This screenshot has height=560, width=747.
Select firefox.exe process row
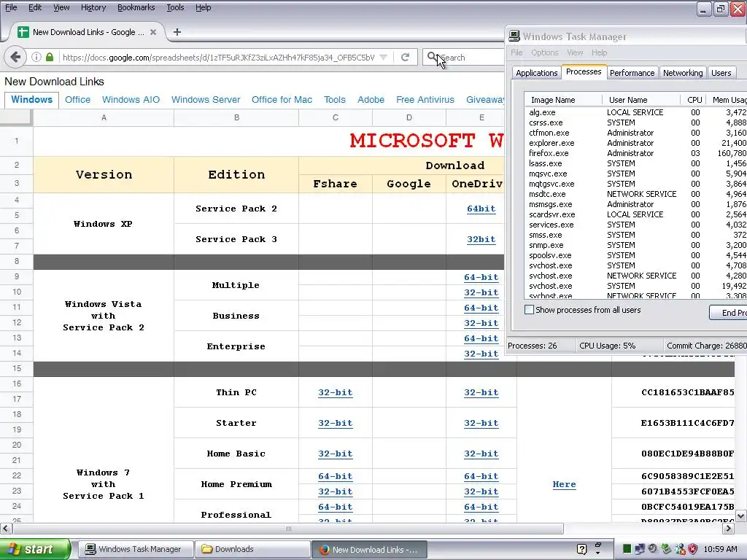pos(636,153)
